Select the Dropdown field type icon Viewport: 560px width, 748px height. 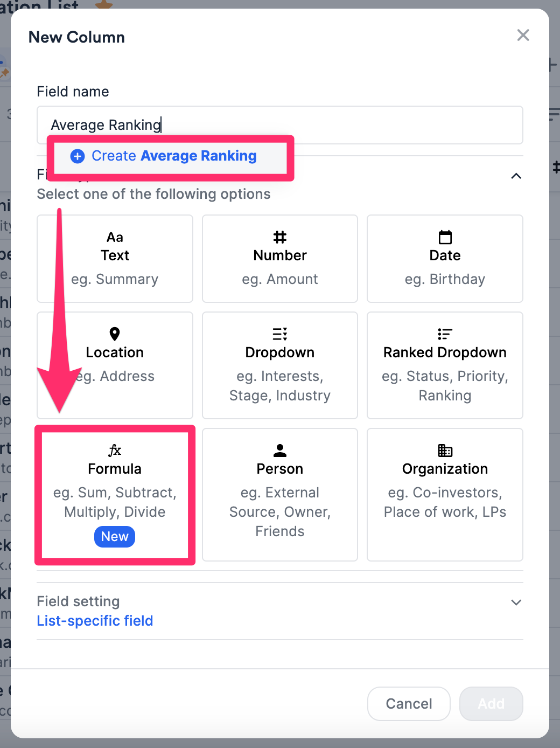click(x=279, y=334)
